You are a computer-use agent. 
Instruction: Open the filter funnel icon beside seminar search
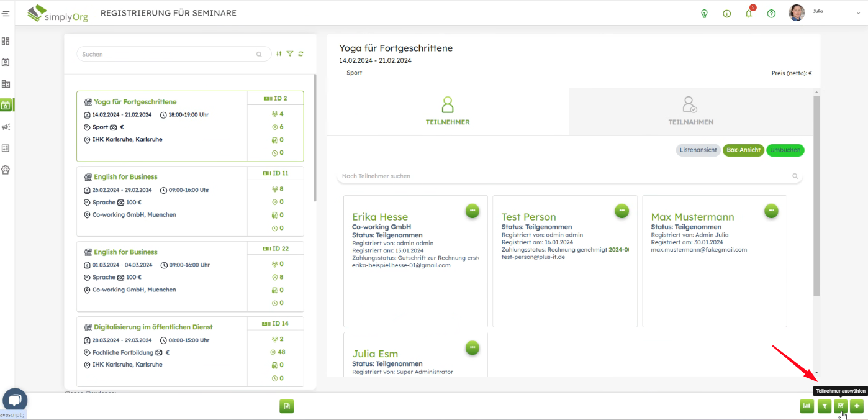click(x=289, y=54)
